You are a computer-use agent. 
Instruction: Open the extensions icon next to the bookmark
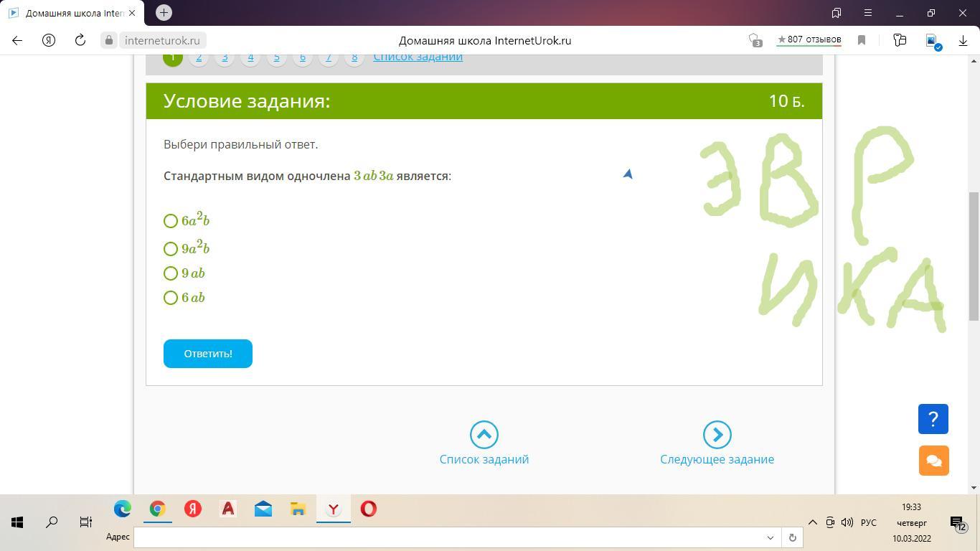click(x=900, y=41)
